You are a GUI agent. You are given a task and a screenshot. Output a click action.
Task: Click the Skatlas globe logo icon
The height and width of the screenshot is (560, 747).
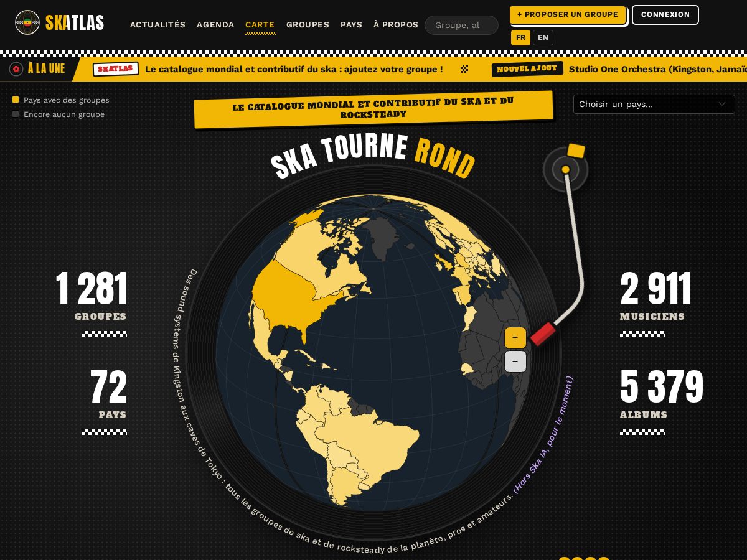(27, 22)
